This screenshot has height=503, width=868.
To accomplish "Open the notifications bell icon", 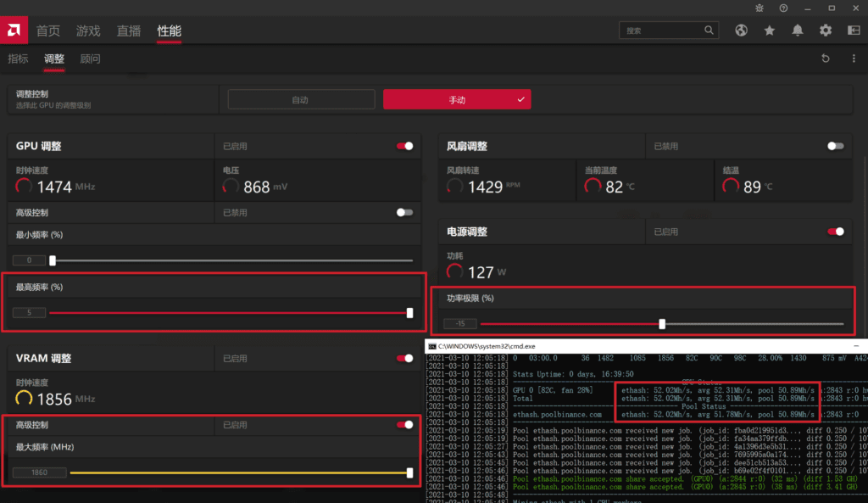I will tap(797, 30).
